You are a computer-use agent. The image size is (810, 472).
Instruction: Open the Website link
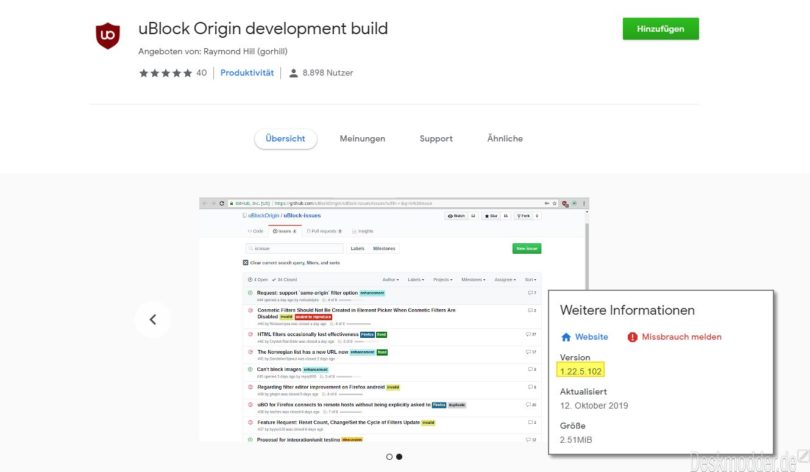[591, 337]
